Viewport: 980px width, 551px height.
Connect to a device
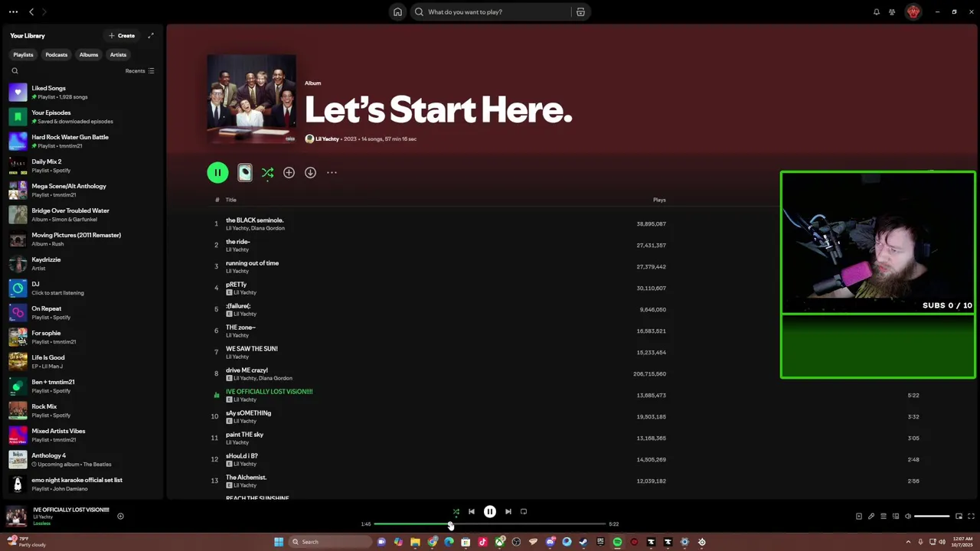tap(896, 516)
